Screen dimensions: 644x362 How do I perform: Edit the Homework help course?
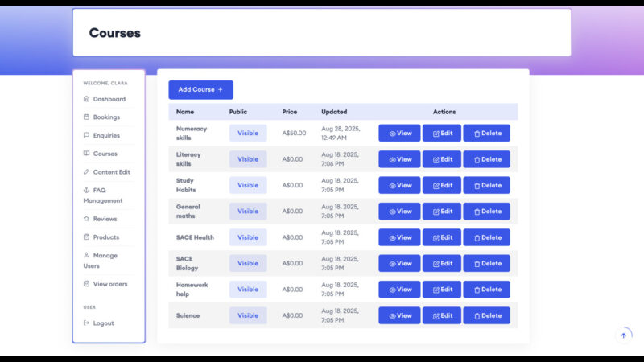[x=441, y=290]
